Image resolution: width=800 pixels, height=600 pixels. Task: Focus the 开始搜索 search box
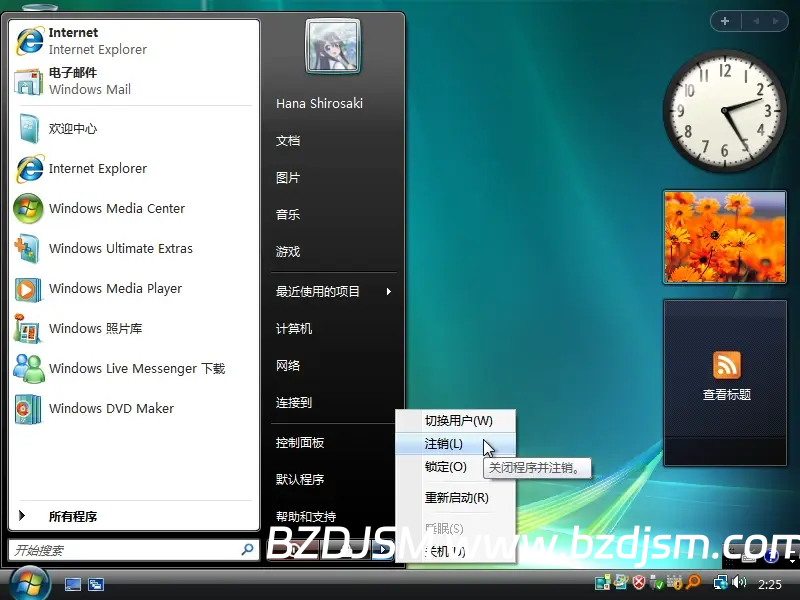tap(134, 550)
